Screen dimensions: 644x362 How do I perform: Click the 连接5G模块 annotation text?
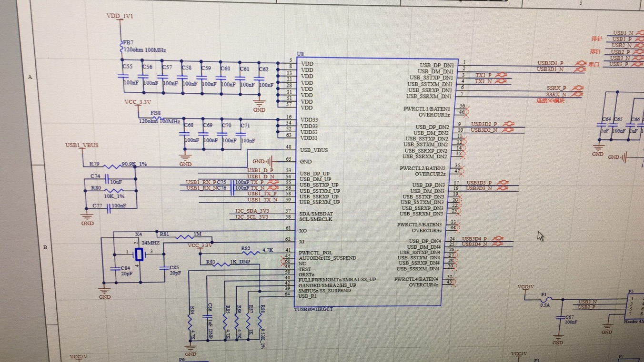[551, 101]
